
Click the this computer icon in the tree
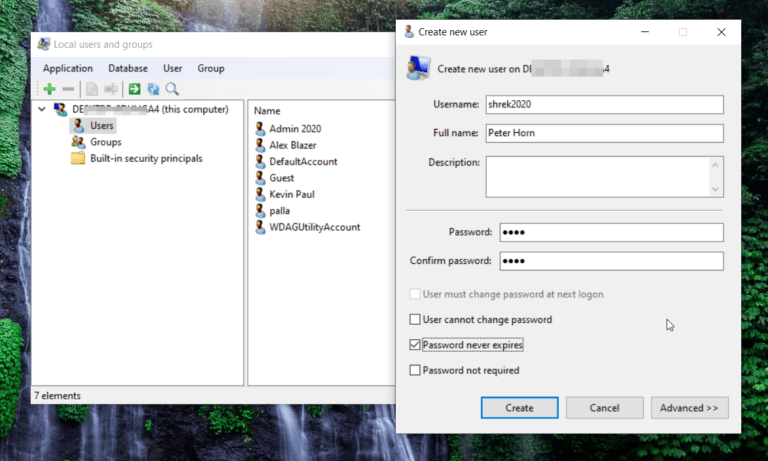click(x=60, y=109)
